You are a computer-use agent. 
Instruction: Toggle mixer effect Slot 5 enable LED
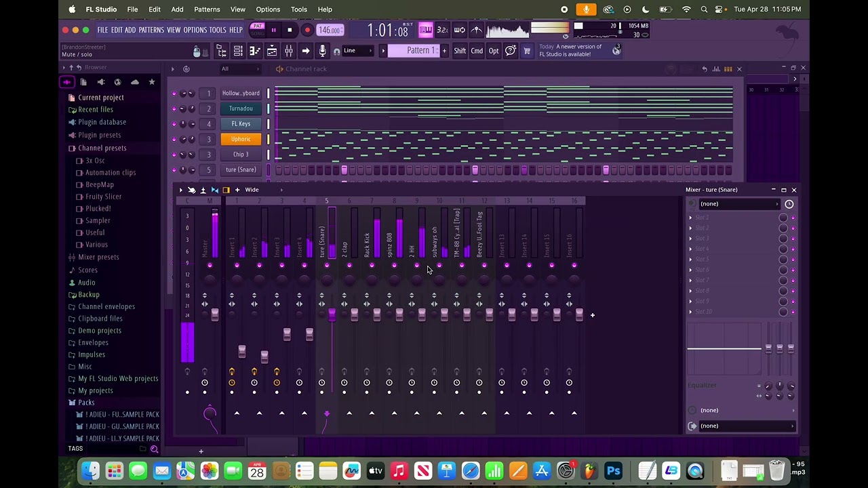(x=793, y=260)
